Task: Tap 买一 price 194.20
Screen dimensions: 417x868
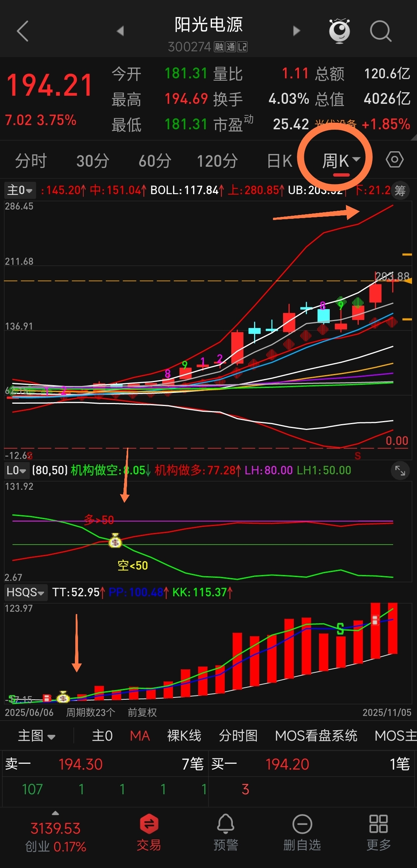Action: (287, 764)
